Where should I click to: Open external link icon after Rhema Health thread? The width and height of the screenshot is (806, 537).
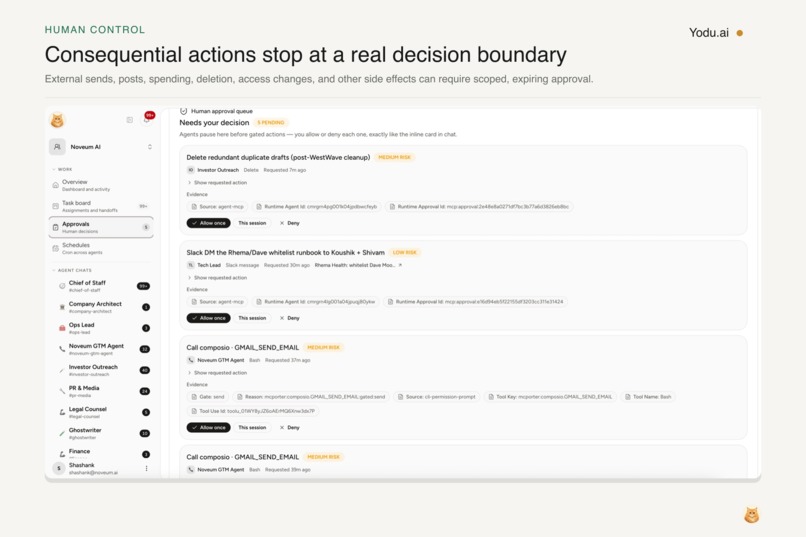tap(400, 265)
